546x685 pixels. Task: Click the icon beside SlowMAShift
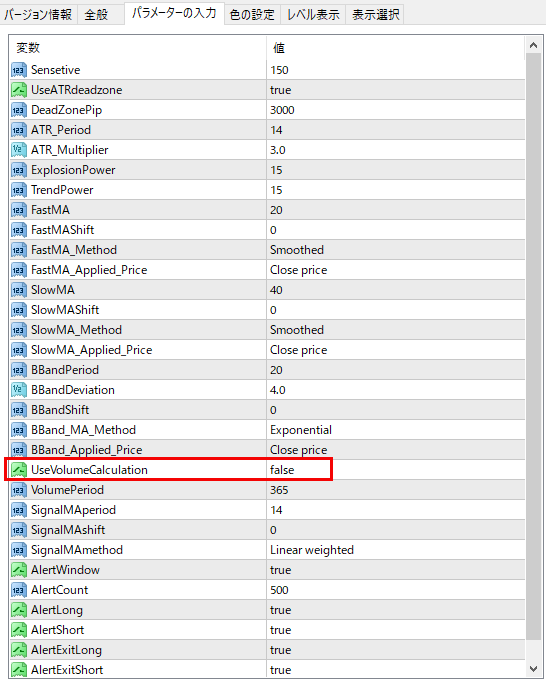[x=19, y=310]
